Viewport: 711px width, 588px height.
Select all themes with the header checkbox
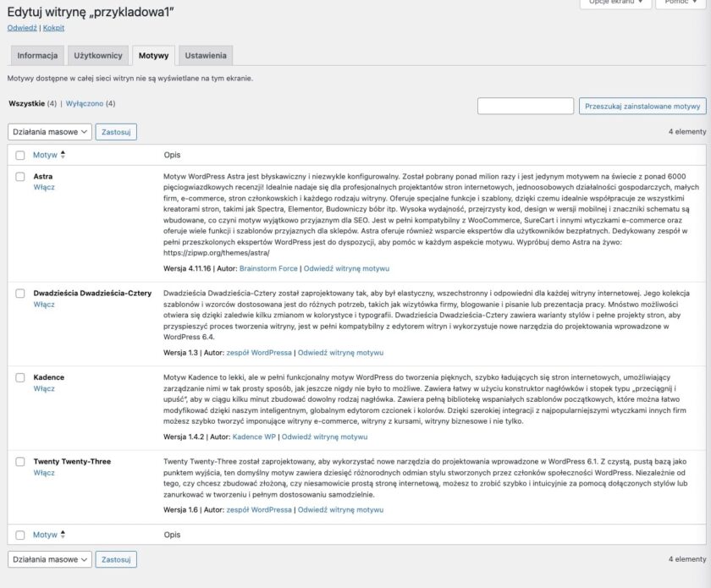19,156
